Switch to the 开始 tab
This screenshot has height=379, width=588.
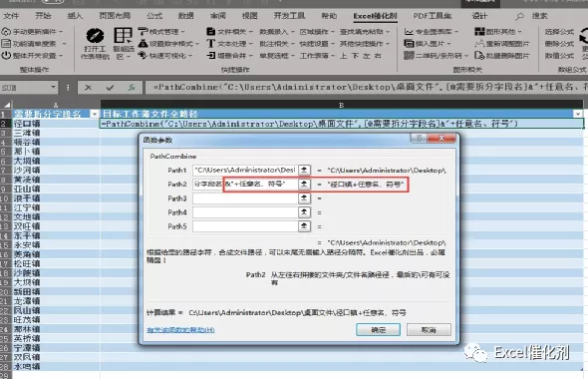(x=43, y=16)
